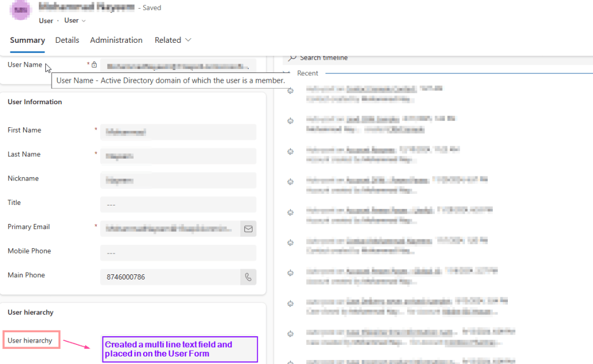Expand the User form selector chevron
593x364 pixels.
pos(83,21)
